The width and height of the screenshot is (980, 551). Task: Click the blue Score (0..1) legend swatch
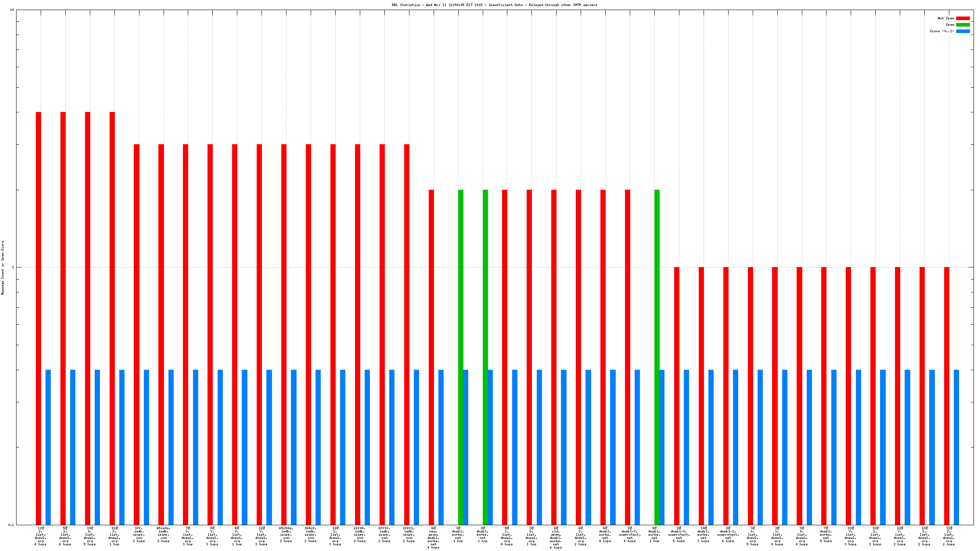pos(963,31)
